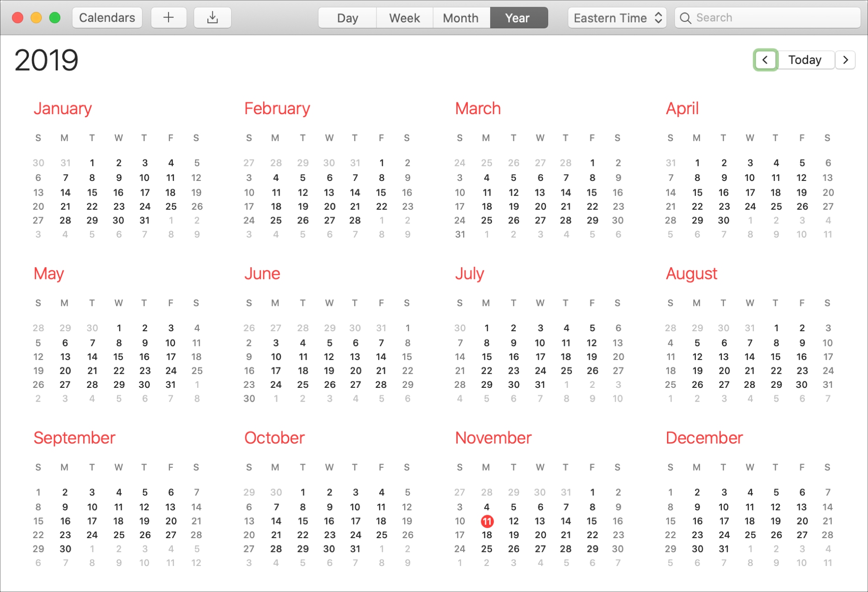Switch to Week view
This screenshot has width=868, height=592.
click(404, 17)
